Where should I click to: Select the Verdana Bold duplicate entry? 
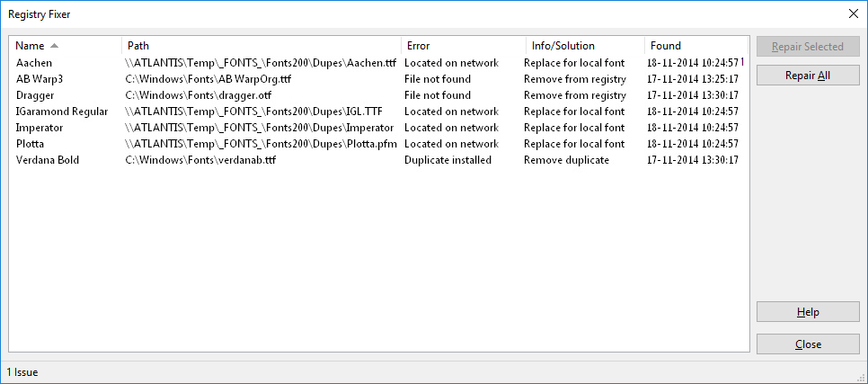click(x=378, y=160)
